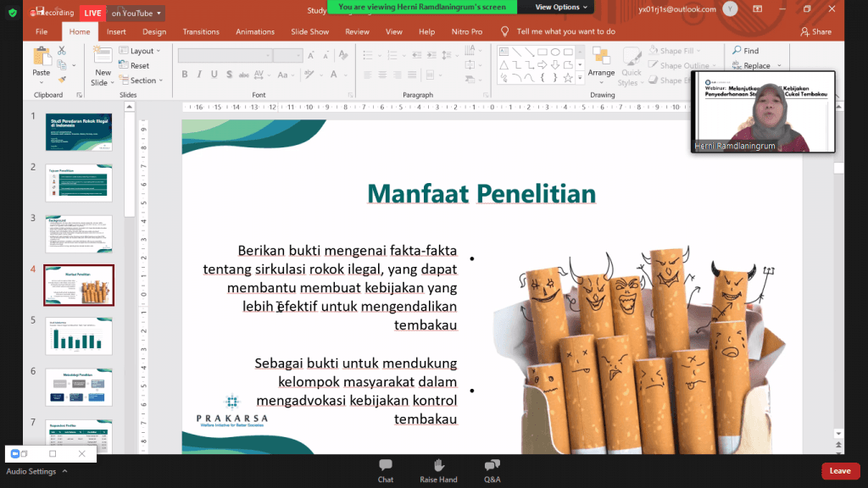Click the main slide vertical scrollbar thumb

tap(838, 168)
